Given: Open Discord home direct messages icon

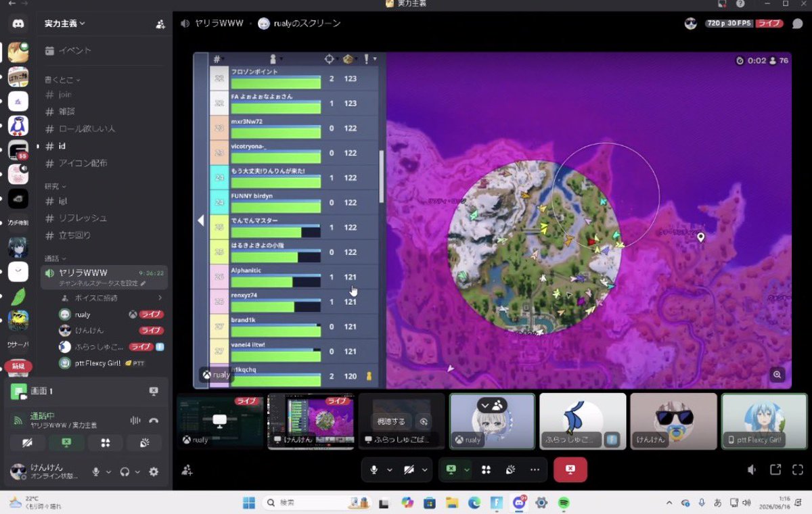Looking at the screenshot, I should (x=18, y=24).
